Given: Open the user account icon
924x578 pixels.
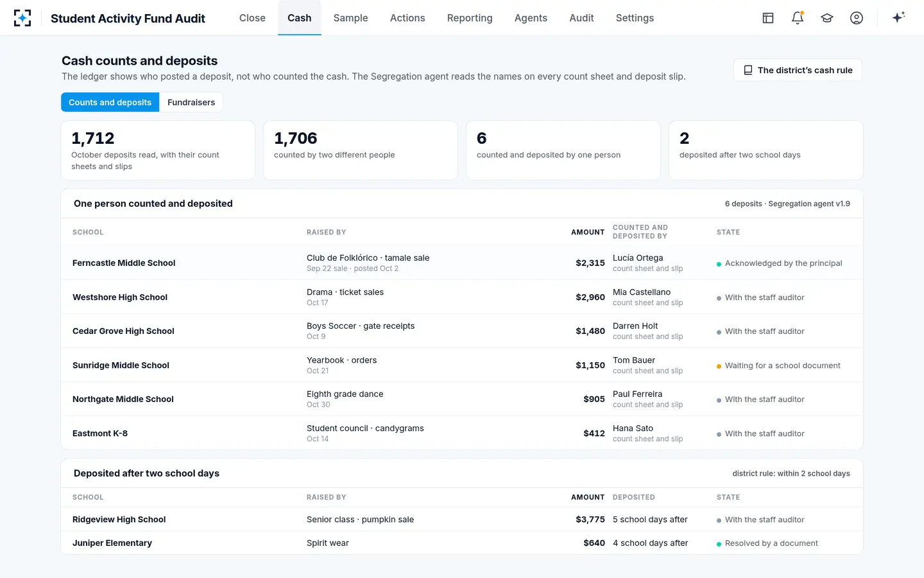Looking at the screenshot, I should point(857,18).
